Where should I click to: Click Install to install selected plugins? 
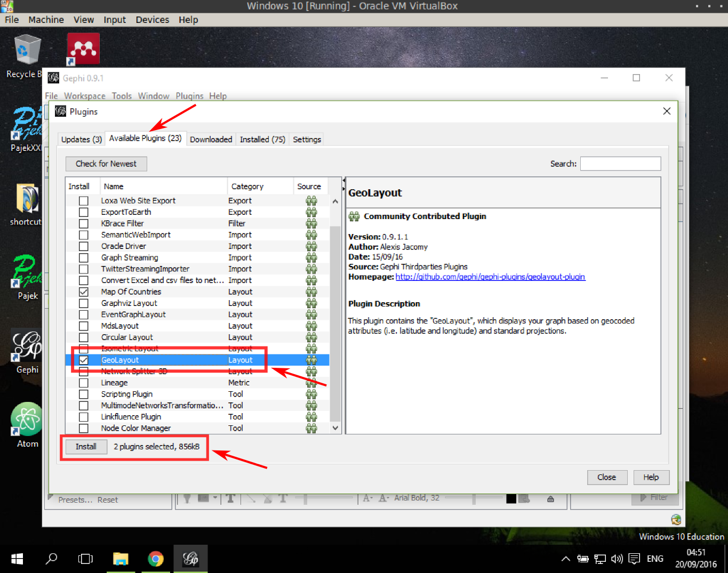click(x=86, y=447)
